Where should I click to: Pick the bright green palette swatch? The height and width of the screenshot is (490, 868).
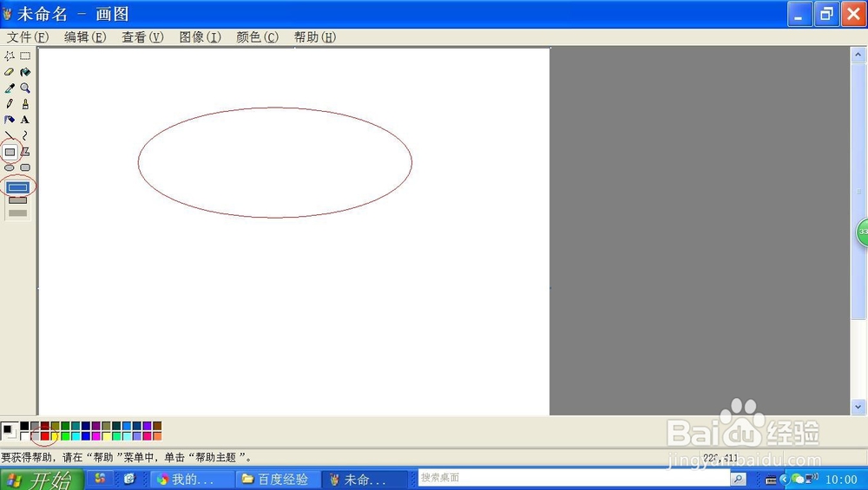65,436
